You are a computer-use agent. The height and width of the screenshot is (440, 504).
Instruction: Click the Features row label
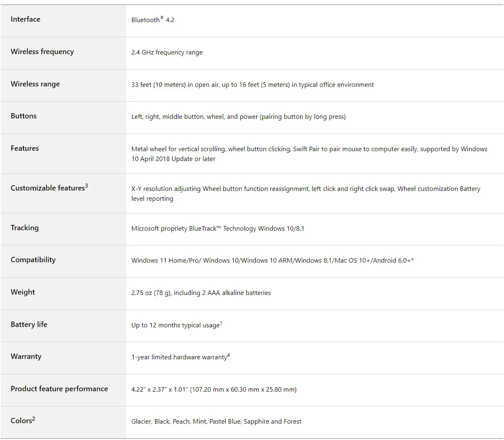25,148
